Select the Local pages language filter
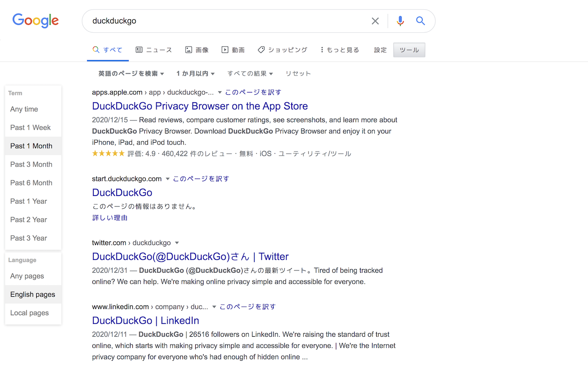Viewport: 588px width, 368px height. click(29, 313)
